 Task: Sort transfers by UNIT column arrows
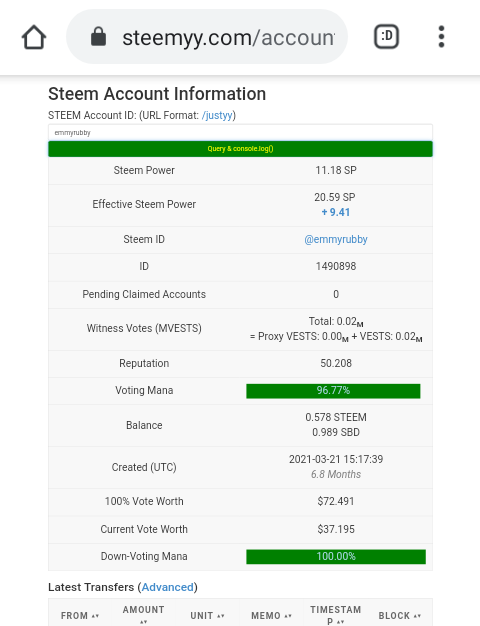click(221, 616)
